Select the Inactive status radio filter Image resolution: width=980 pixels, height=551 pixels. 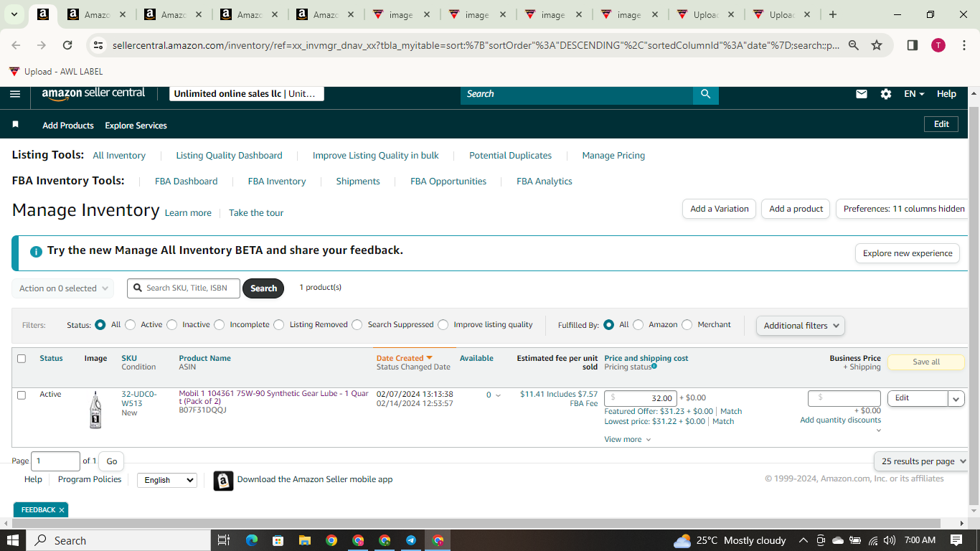pos(171,325)
